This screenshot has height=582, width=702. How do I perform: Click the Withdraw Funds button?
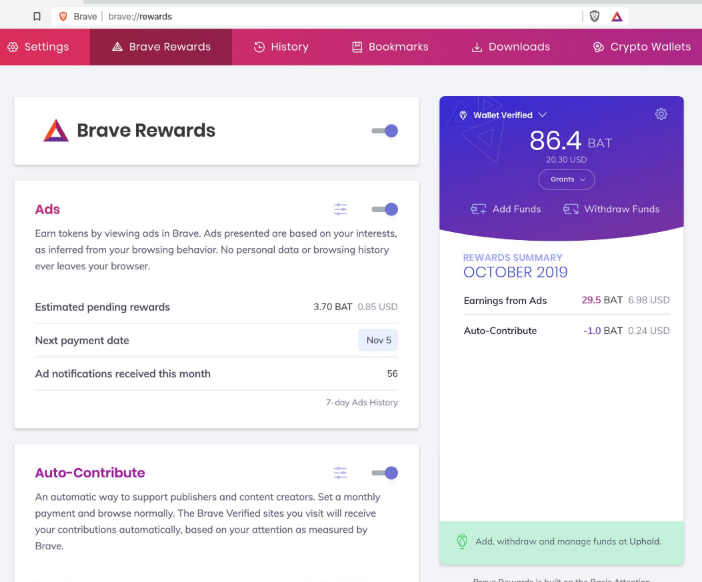pyautogui.click(x=611, y=209)
